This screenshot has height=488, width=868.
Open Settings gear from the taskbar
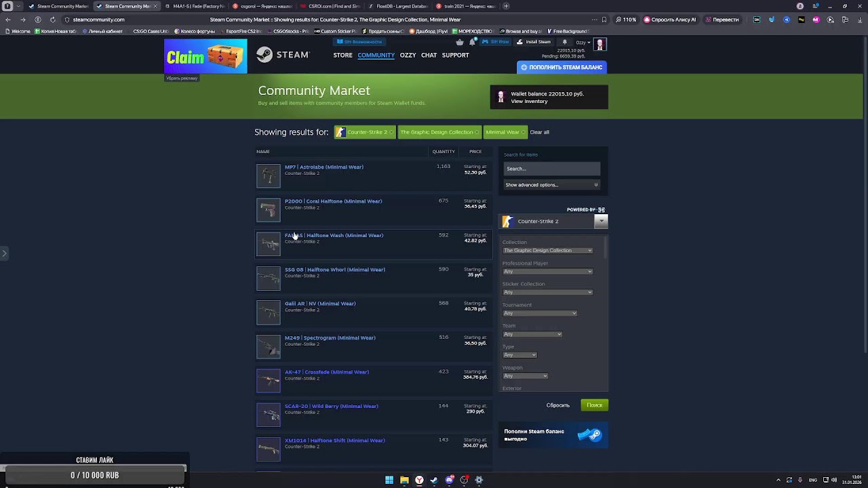(479, 480)
